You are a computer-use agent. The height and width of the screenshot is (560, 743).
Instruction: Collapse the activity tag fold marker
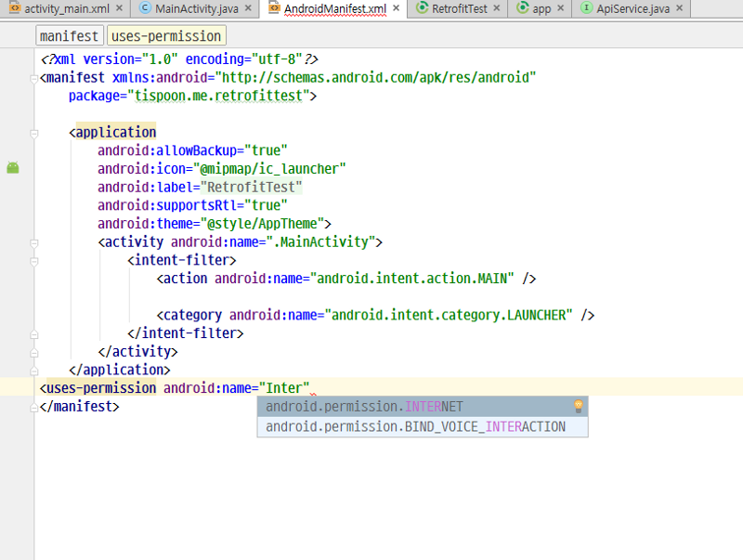point(33,243)
